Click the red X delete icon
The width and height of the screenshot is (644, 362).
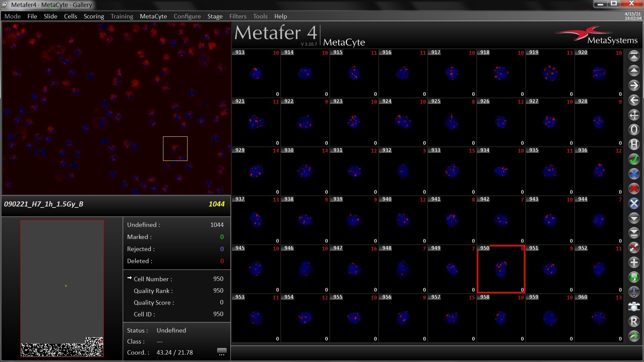pos(634,189)
